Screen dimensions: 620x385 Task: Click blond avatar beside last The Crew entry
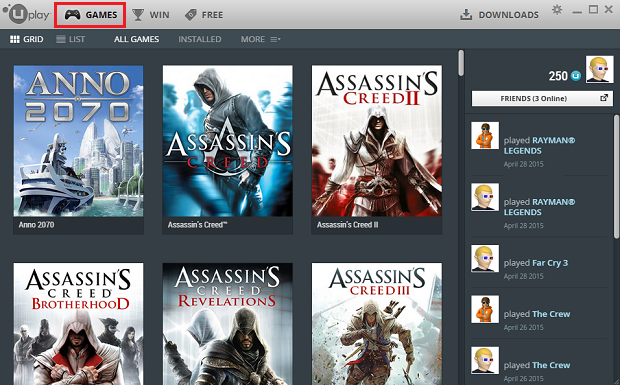485,360
